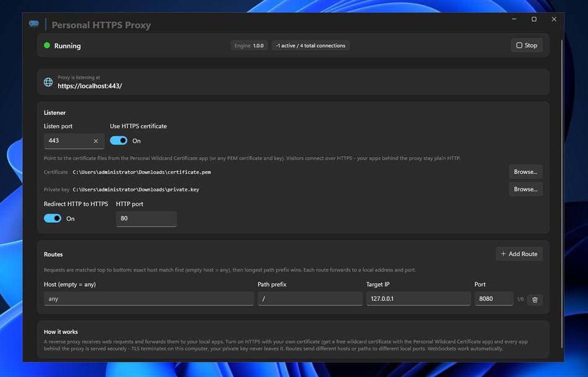Click the globe icon beside proxy address

point(48,82)
